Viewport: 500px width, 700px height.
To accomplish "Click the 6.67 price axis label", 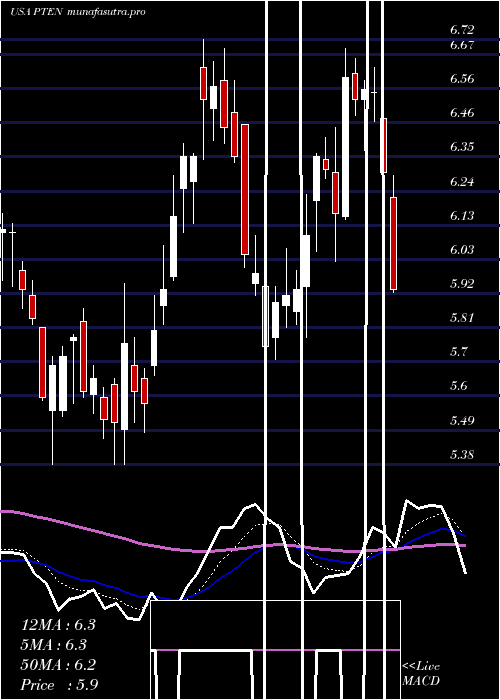I will point(462,45).
